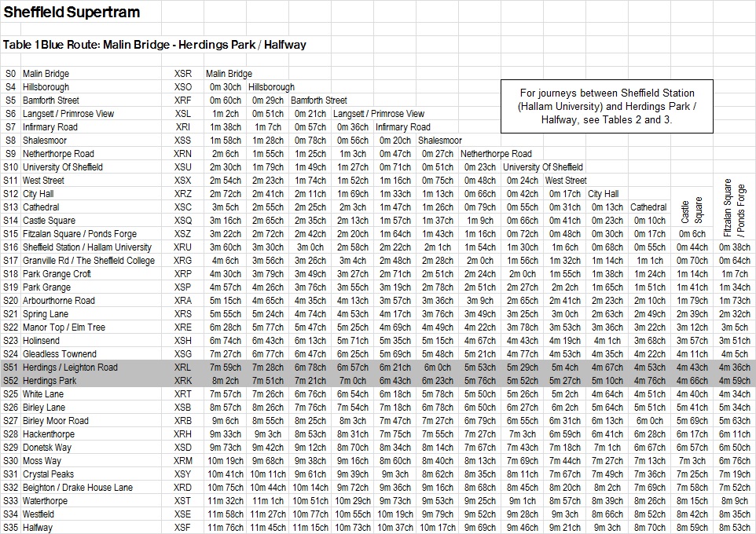Click the "Gleadless Townend" station name

click(x=60, y=354)
